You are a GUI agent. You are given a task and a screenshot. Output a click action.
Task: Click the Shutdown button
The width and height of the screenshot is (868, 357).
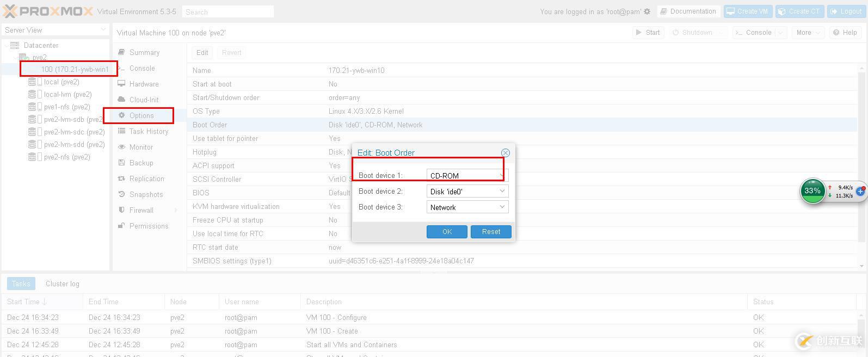click(692, 33)
